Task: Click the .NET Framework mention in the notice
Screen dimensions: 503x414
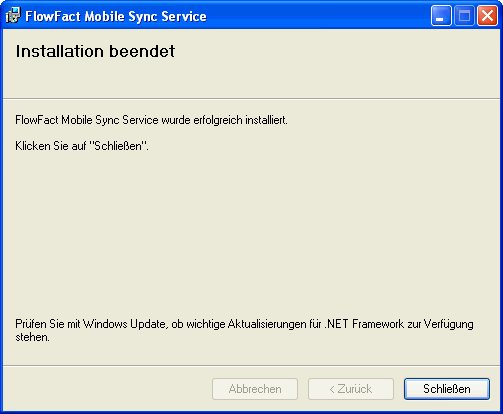Action: pos(364,324)
